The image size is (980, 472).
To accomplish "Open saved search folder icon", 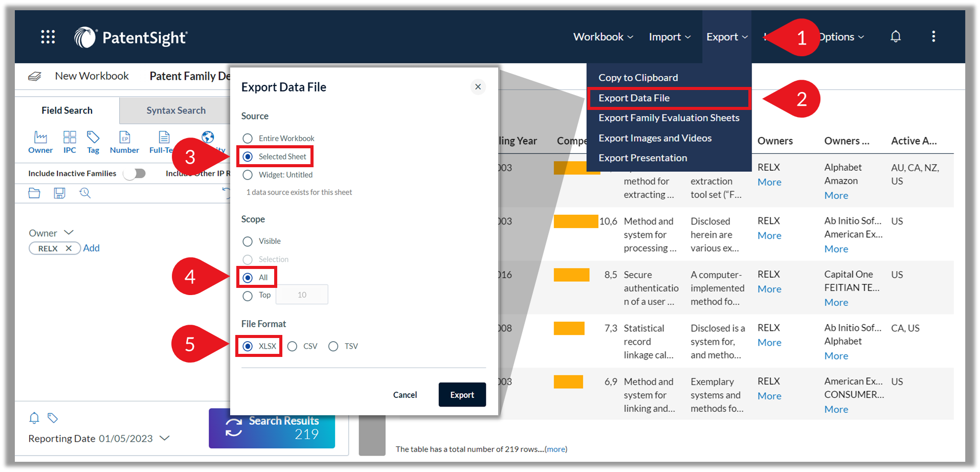I will click(x=34, y=193).
